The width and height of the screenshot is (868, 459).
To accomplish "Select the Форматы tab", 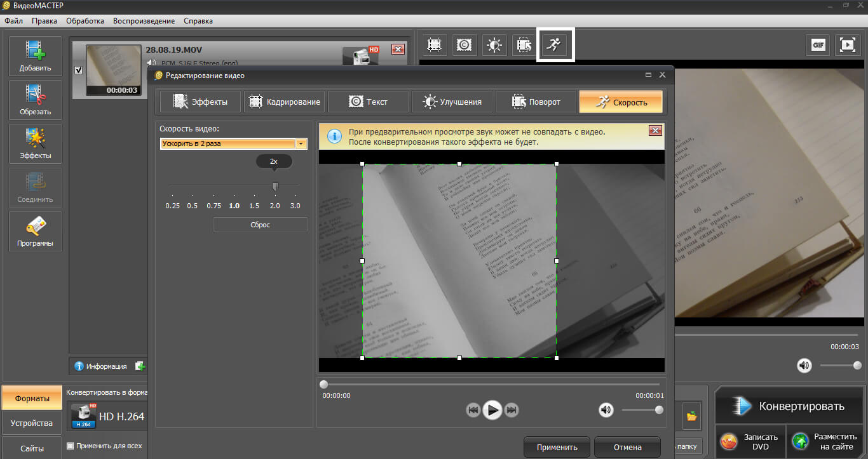I will coord(32,398).
